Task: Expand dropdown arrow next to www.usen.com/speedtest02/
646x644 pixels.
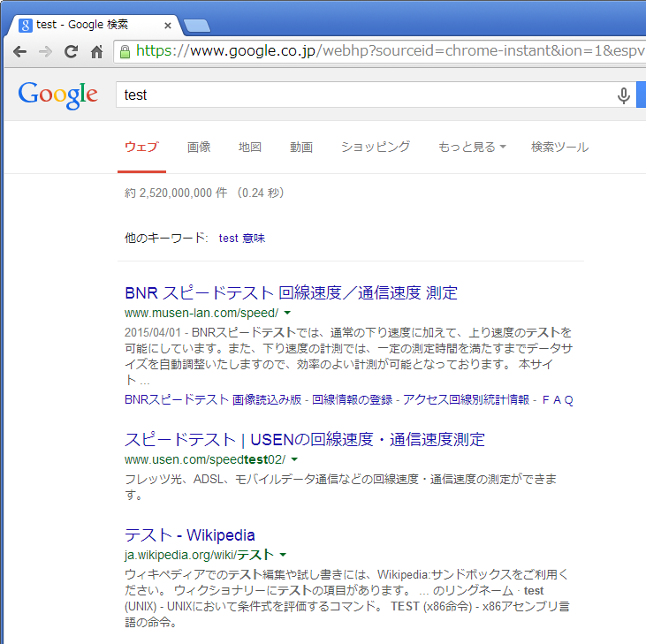Action: (x=294, y=459)
